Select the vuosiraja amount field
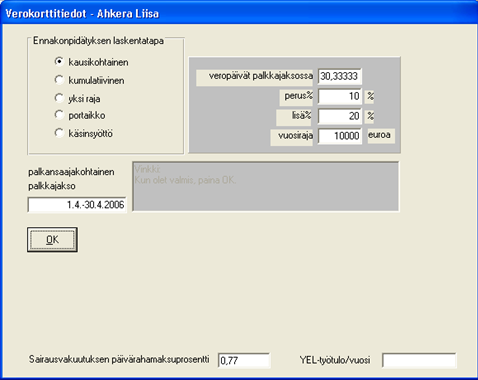This screenshot has width=478, height=380. click(x=340, y=136)
